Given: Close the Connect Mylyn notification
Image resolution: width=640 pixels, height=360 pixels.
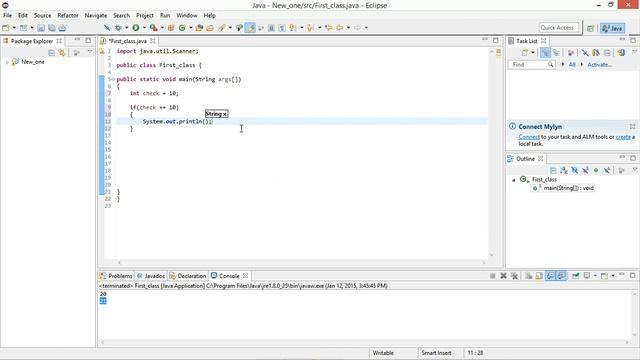Looking at the screenshot, I should (x=632, y=127).
